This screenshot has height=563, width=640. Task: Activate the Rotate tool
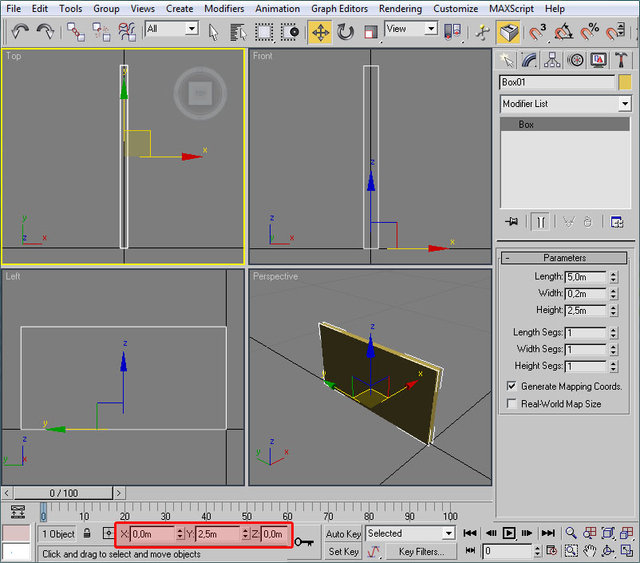click(x=345, y=32)
